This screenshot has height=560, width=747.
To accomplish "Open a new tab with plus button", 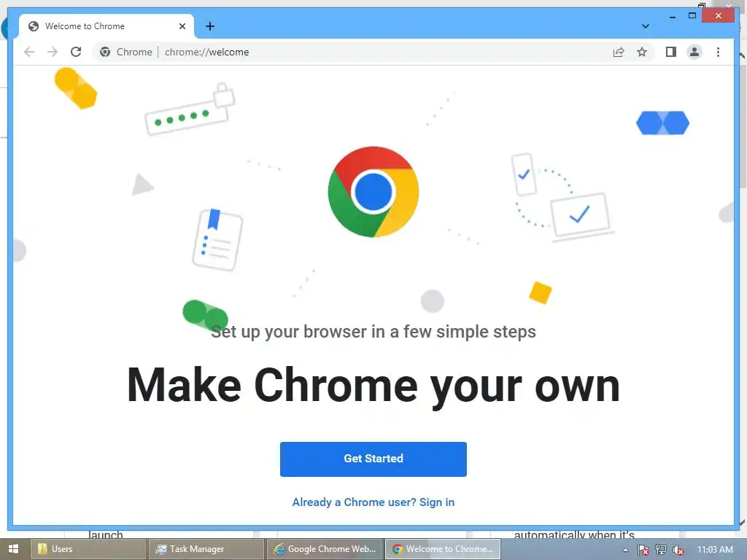I will [x=210, y=26].
